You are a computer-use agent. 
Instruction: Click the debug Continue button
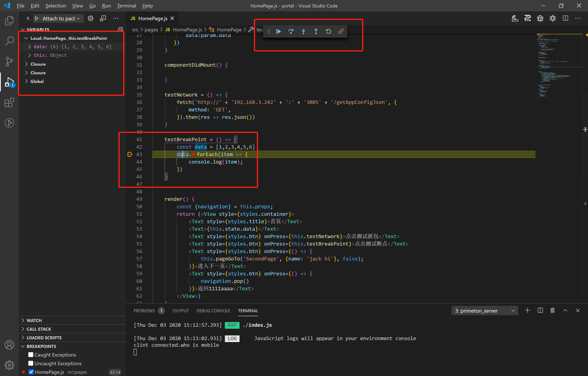click(x=278, y=31)
